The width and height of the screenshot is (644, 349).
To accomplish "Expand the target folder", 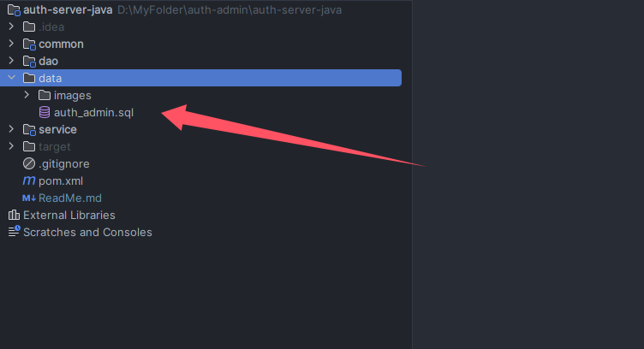I will 11,146.
